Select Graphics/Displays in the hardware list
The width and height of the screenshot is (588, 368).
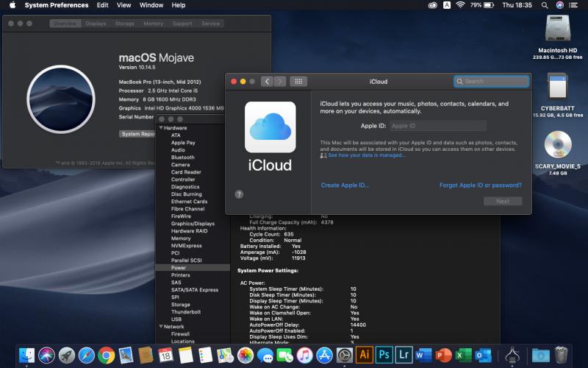(x=193, y=224)
